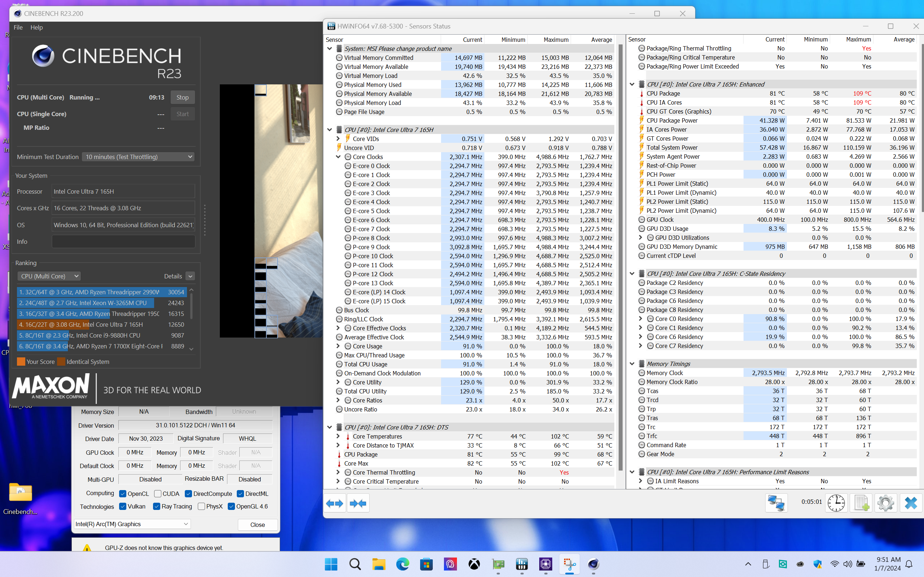Click the Cinebench taskbar icon
This screenshot has height=577, width=924.
coord(593,564)
